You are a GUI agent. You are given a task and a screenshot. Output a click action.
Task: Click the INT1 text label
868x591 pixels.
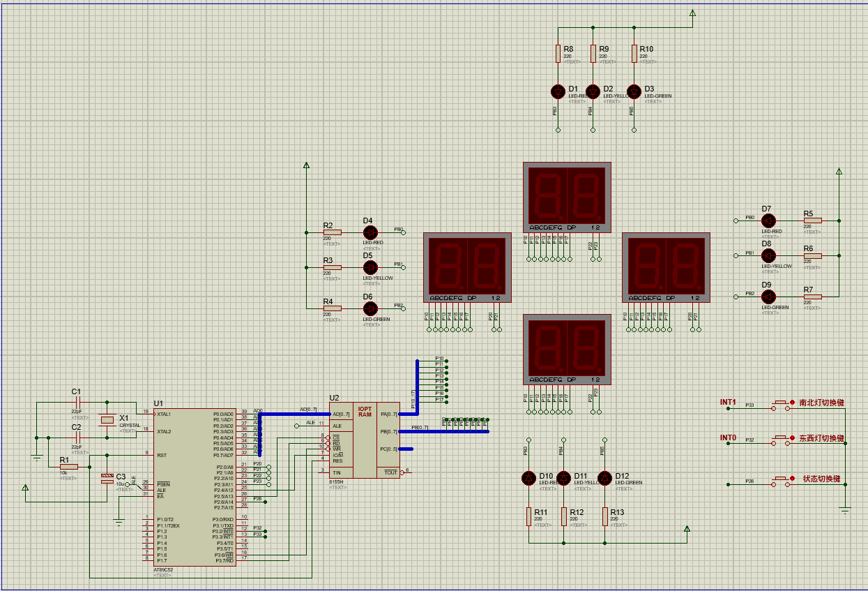[x=728, y=403]
